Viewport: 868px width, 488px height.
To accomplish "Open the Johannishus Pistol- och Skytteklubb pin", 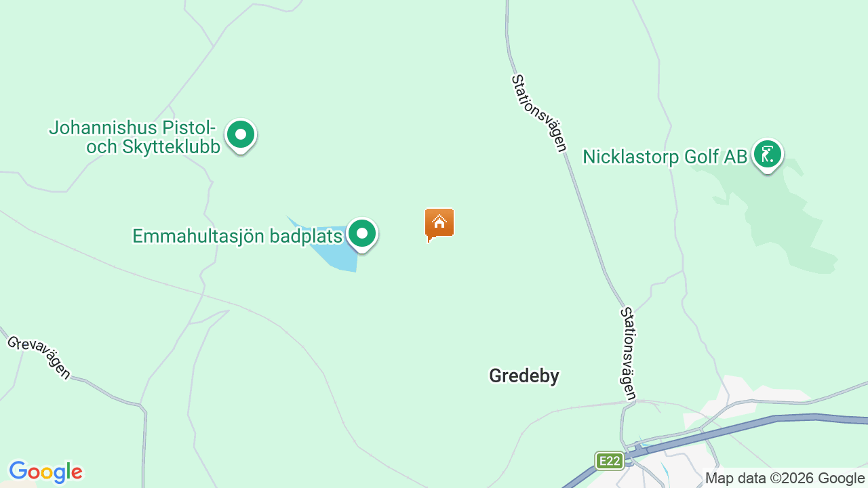I will pyautogui.click(x=240, y=136).
